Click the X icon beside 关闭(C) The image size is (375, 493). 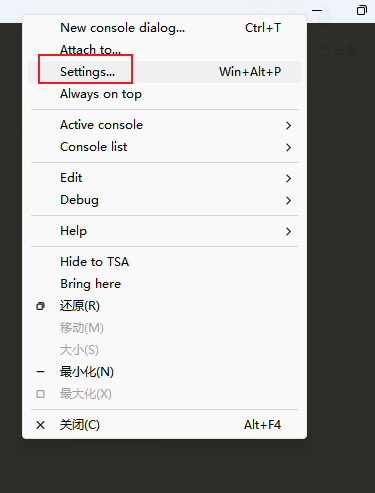pyautogui.click(x=40, y=425)
